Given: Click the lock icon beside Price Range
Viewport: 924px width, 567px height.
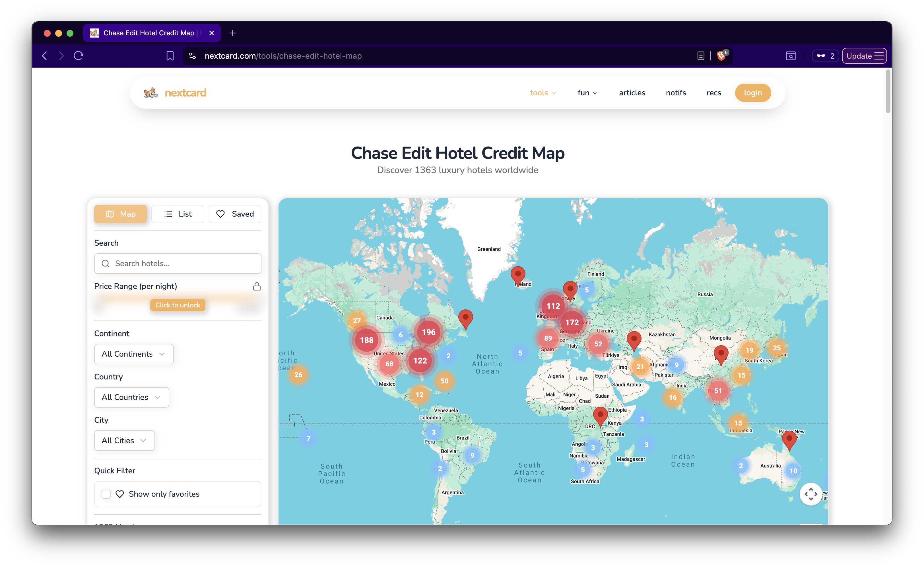Looking at the screenshot, I should (257, 286).
